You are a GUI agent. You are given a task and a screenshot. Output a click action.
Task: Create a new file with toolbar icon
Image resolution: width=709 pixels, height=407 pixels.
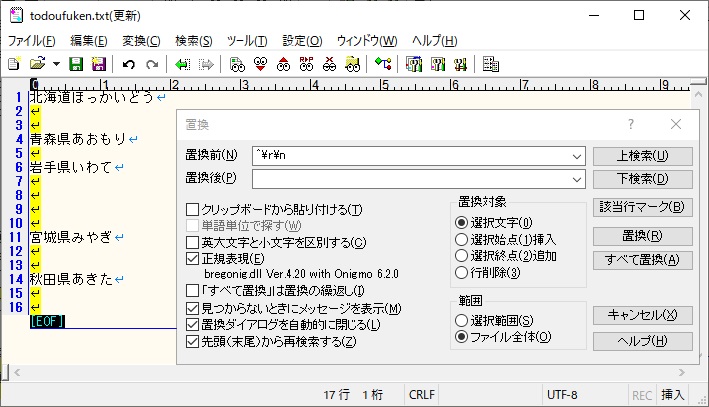point(14,64)
